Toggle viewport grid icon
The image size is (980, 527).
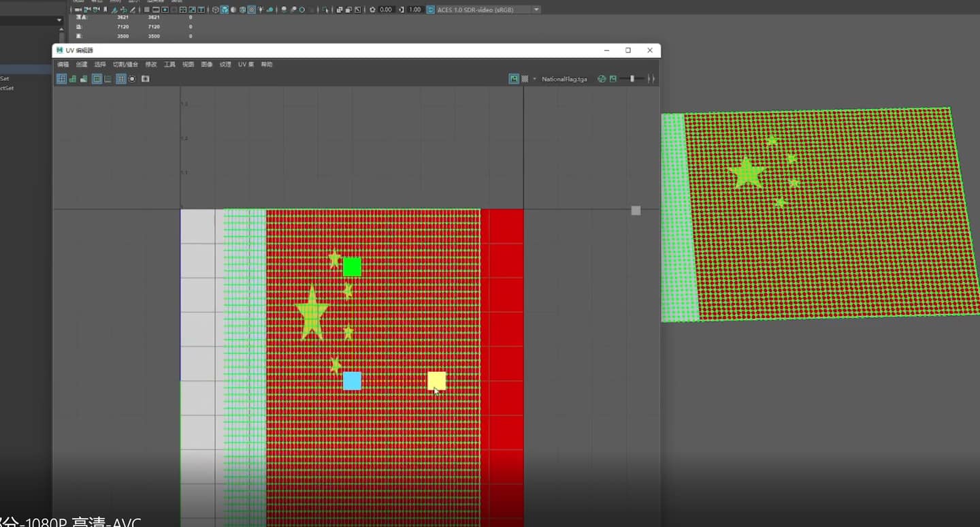[x=147, y=10]
